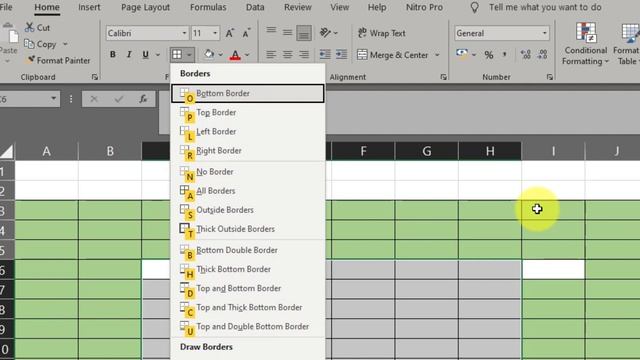This screenshot has height=360, width=640.
Task: Click the Insert Function fx button
Action: pos(143,99)
